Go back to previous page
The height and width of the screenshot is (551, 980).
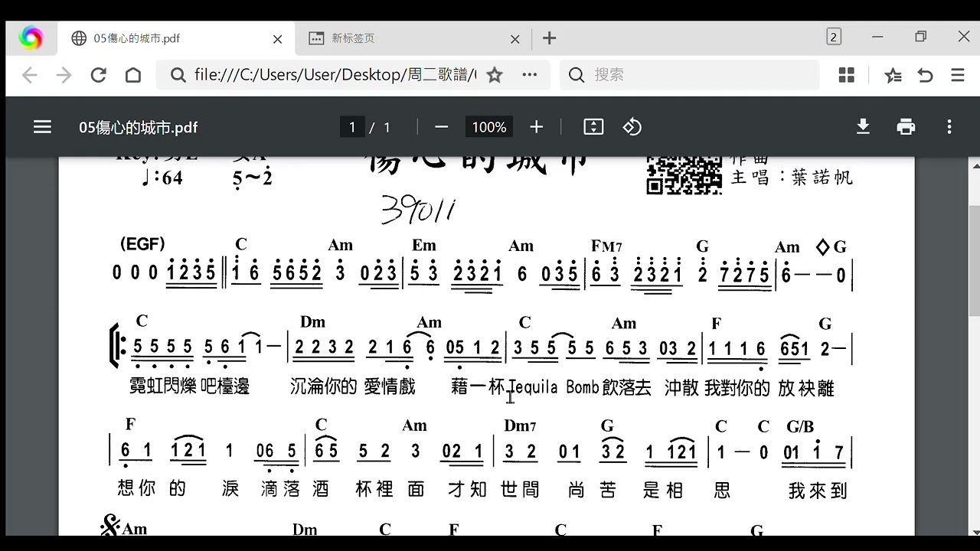click(x=29, y=75)
